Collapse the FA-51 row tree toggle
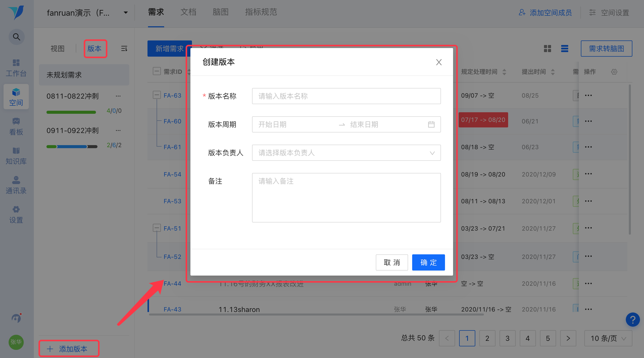Viewport: 644px width, 358px height. 157,228
